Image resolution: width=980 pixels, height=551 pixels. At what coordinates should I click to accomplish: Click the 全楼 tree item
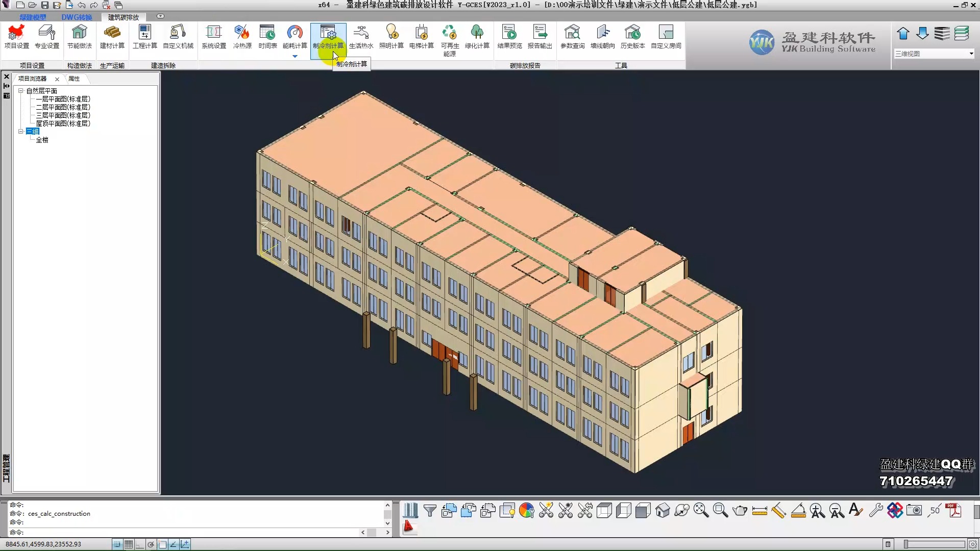click(x=42, y=140)
